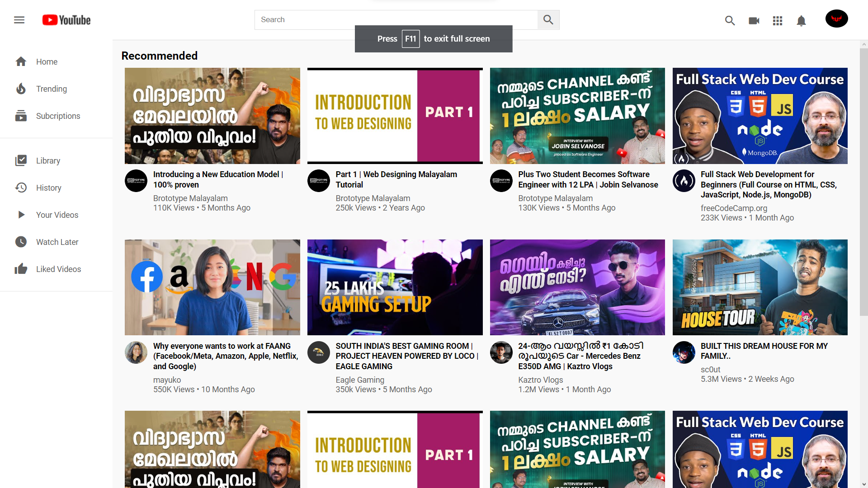Click the search button beside search field

(x=548, y=20)
